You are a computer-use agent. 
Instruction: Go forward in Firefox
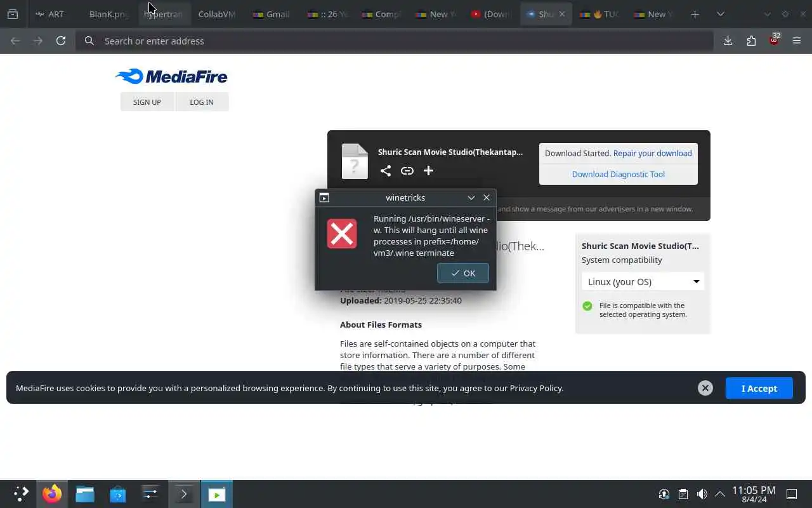tap(38, 41)
